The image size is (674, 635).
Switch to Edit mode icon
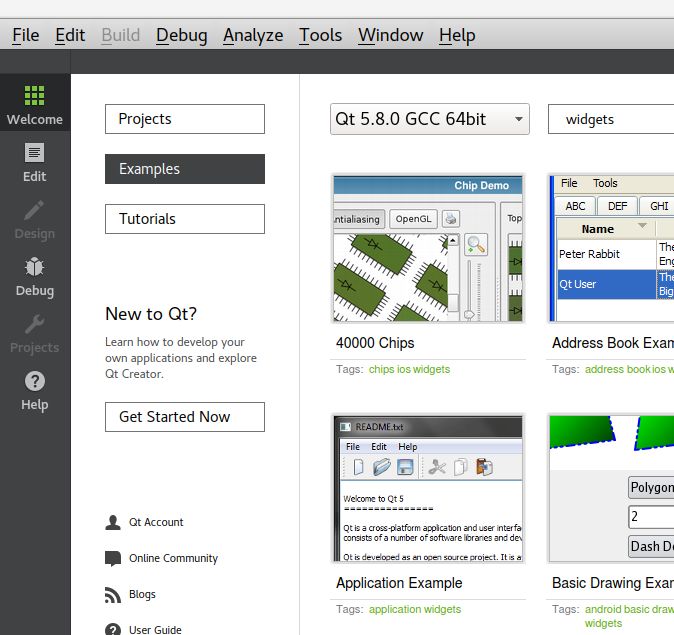click(35, 162)
